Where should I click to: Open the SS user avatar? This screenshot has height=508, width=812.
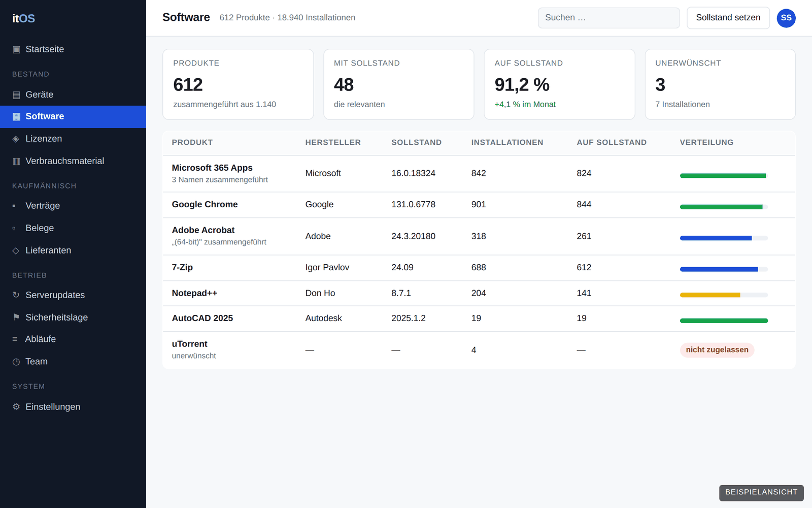pos(786,18)
